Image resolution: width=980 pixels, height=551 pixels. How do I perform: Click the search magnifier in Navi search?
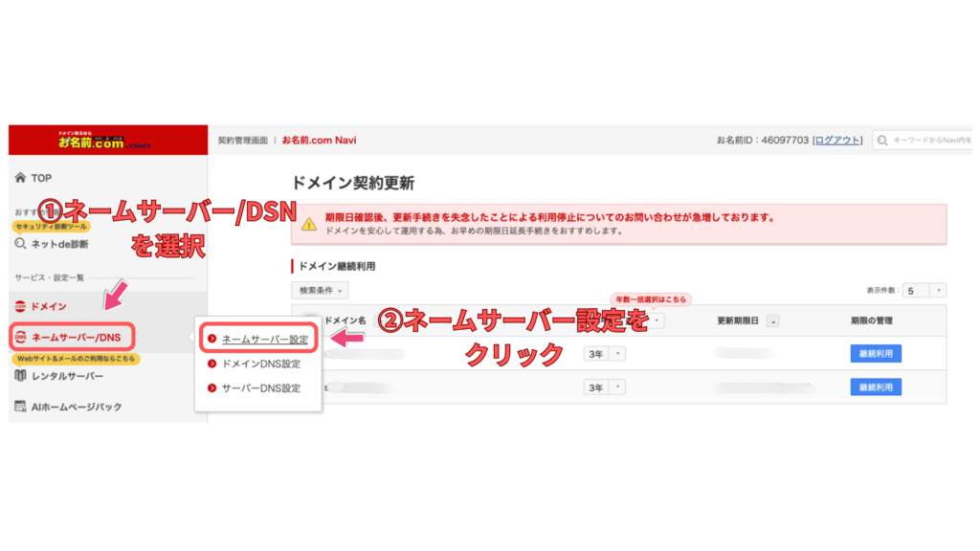[882, 141]
